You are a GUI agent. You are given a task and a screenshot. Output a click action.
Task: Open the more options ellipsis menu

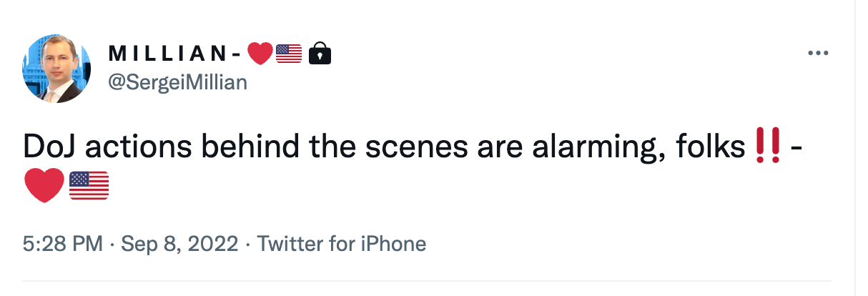[x=818, y=54]
